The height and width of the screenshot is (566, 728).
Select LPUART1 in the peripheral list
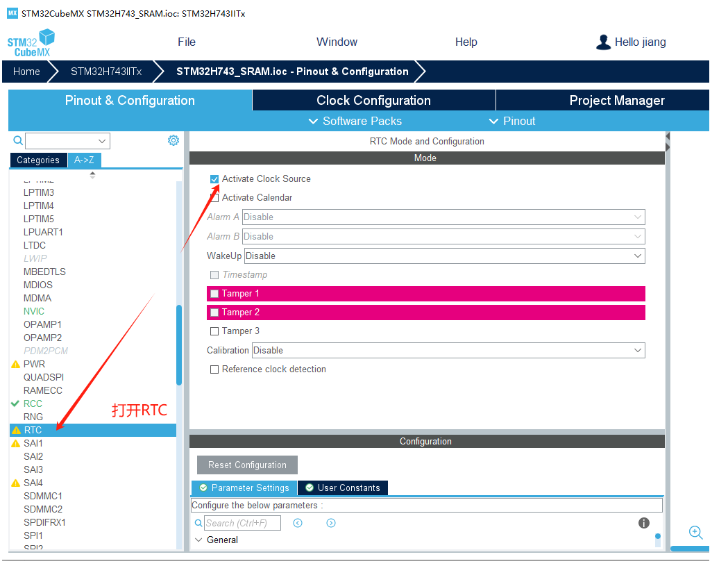click(43, 232)
